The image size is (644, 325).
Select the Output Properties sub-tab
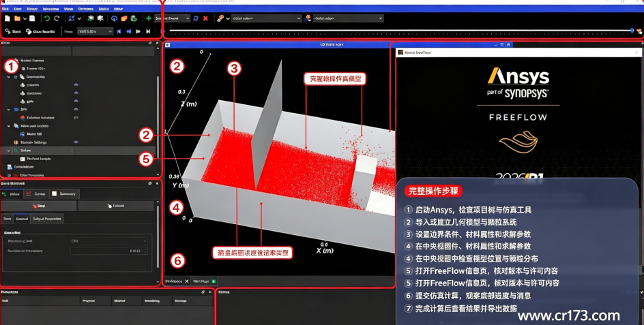click(x=47, y=219)
